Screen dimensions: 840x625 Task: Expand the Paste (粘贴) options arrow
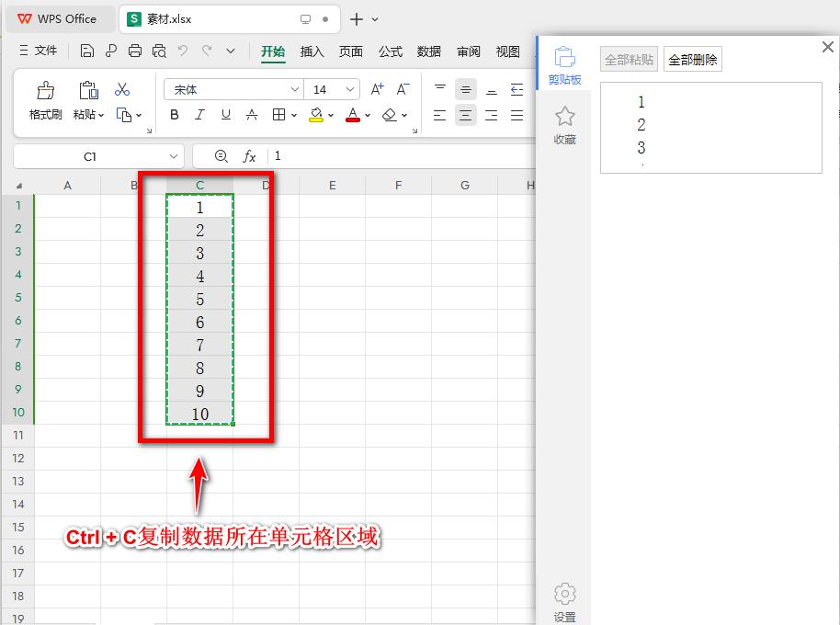(x=101, y=115)
